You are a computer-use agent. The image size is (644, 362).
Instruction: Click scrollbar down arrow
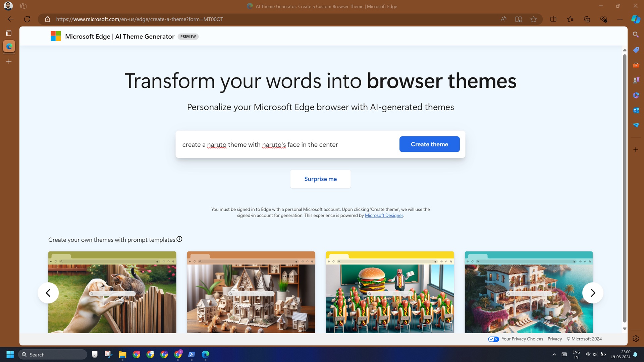pos(625,329)
